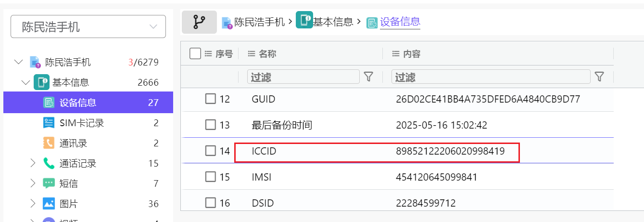Viewport: 644px width, 222px height.
Task: Click the 名称 column filter input
Action: (303, 77)
